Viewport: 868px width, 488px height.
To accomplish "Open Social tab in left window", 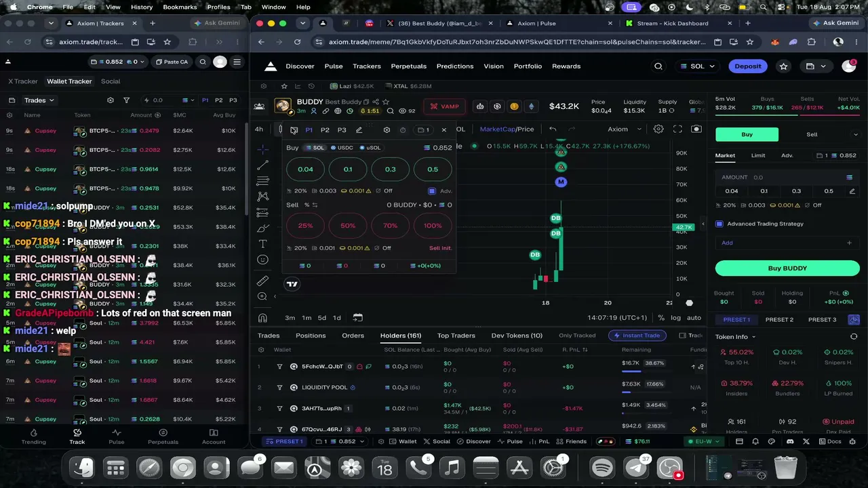I will 111,81.
